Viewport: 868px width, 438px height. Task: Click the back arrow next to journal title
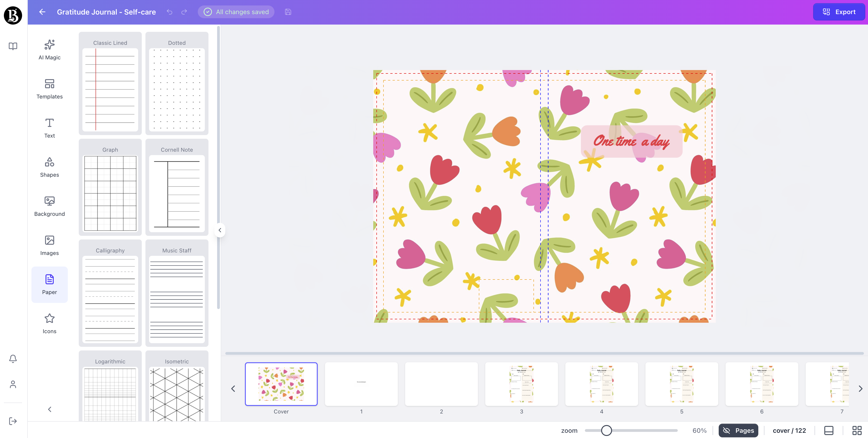coord(42,12)
